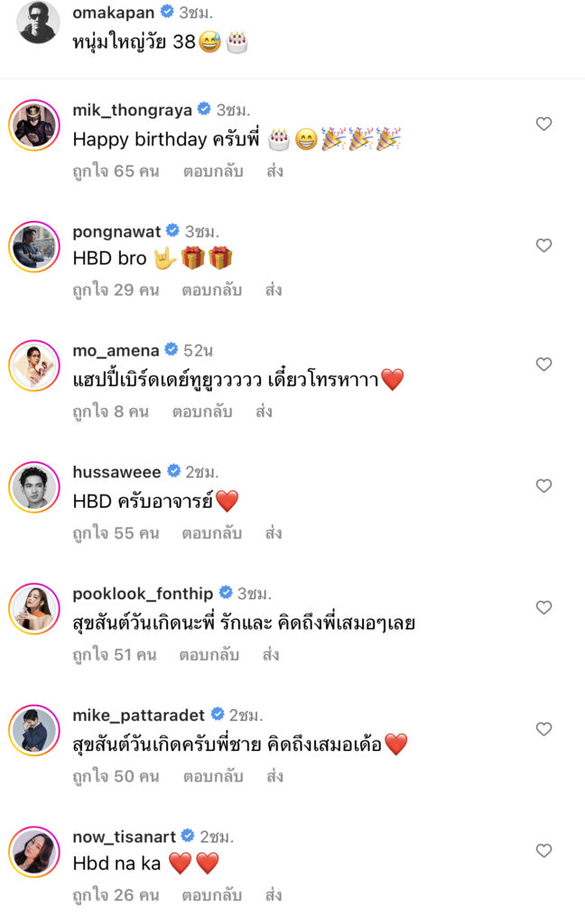
Task: Heart the hussaweee comment
Action: tap(543, 485)
